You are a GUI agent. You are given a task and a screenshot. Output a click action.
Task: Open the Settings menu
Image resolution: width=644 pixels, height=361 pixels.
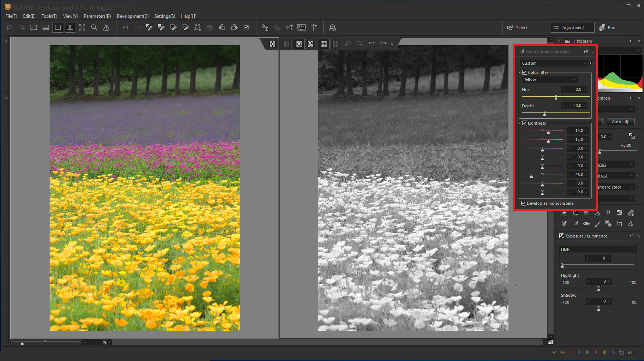[165, 16]
